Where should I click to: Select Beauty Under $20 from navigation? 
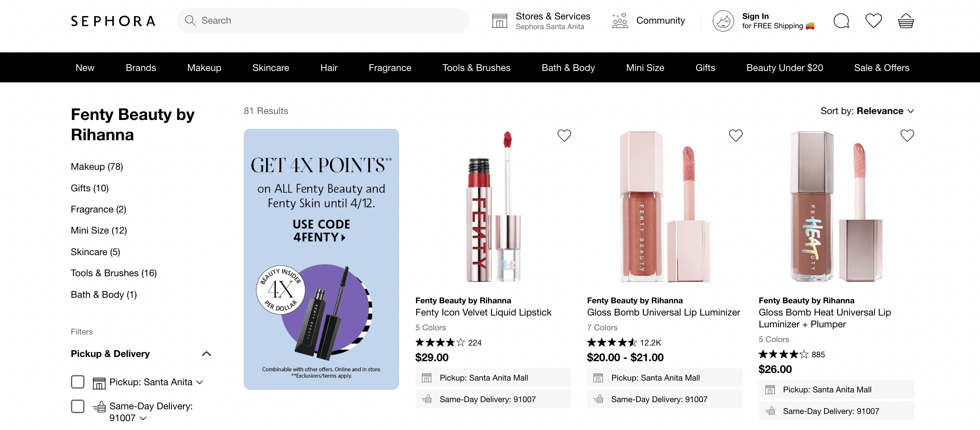pos(784,68)
